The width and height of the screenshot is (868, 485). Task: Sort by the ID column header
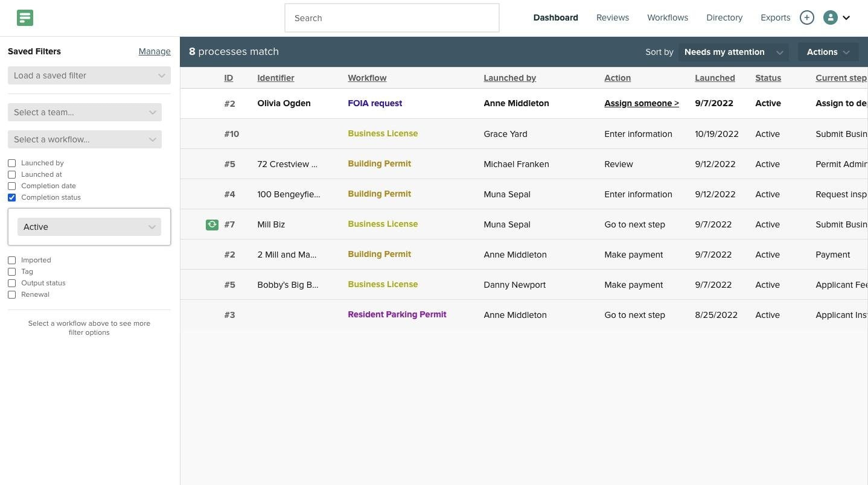click(229, 78)
